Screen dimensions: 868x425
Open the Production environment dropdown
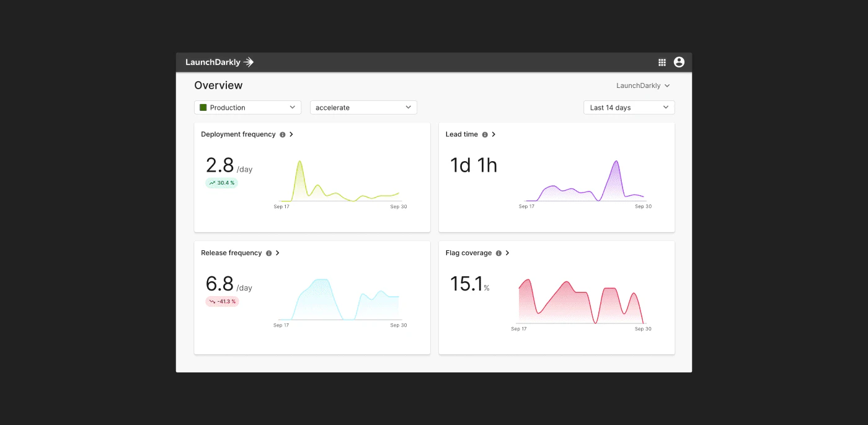[248, 107]
